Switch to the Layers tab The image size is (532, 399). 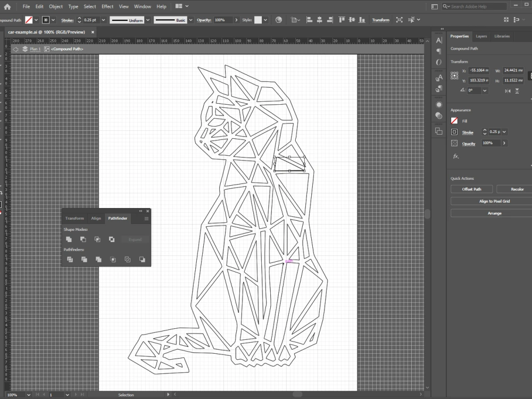click(481, 36)
